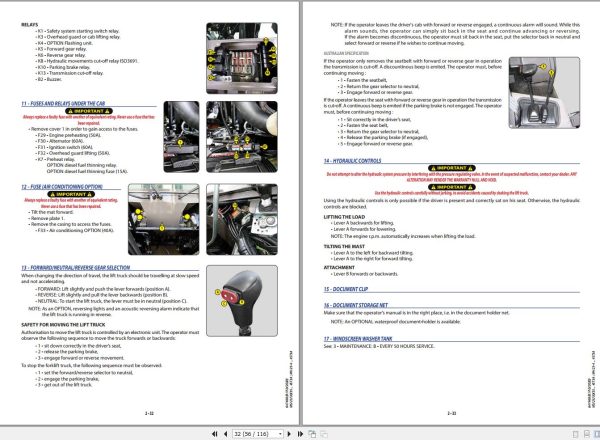Click the gear selector knob photo
This screenshot has height=440, width=600.
[x=242, y=301]
